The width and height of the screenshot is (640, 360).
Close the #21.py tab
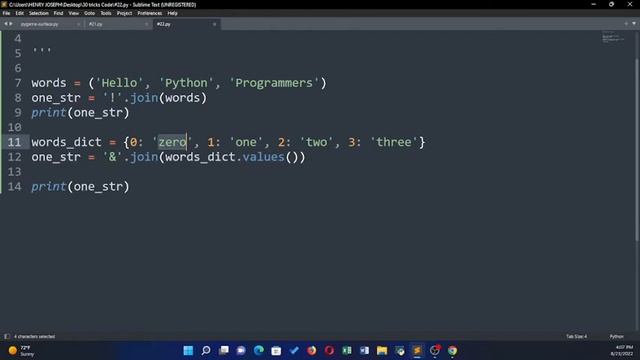click(x=147, y=24)
